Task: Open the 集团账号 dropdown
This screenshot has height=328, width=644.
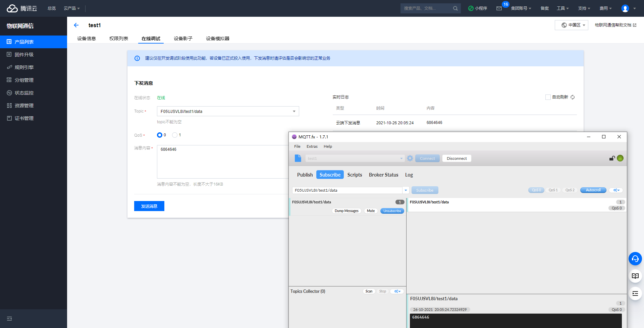Action: click(521, 8)
